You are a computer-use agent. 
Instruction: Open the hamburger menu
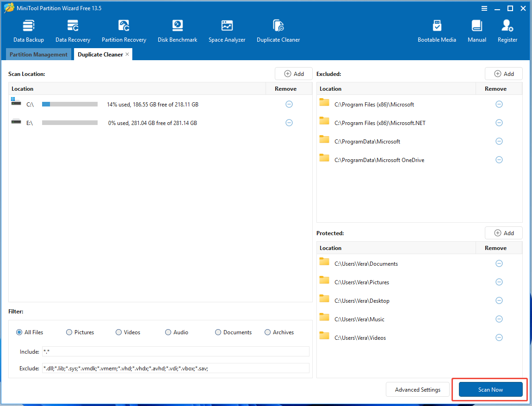(484, 8)
